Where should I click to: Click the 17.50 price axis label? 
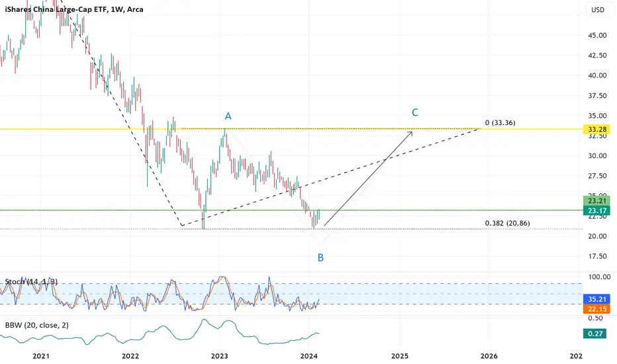tap(597, 256)
